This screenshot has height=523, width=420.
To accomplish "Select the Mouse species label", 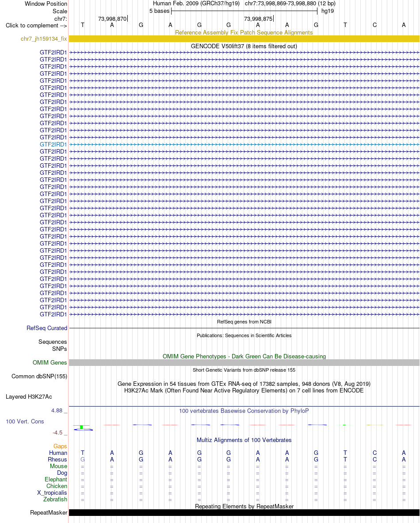I will [x=58, y=466].
